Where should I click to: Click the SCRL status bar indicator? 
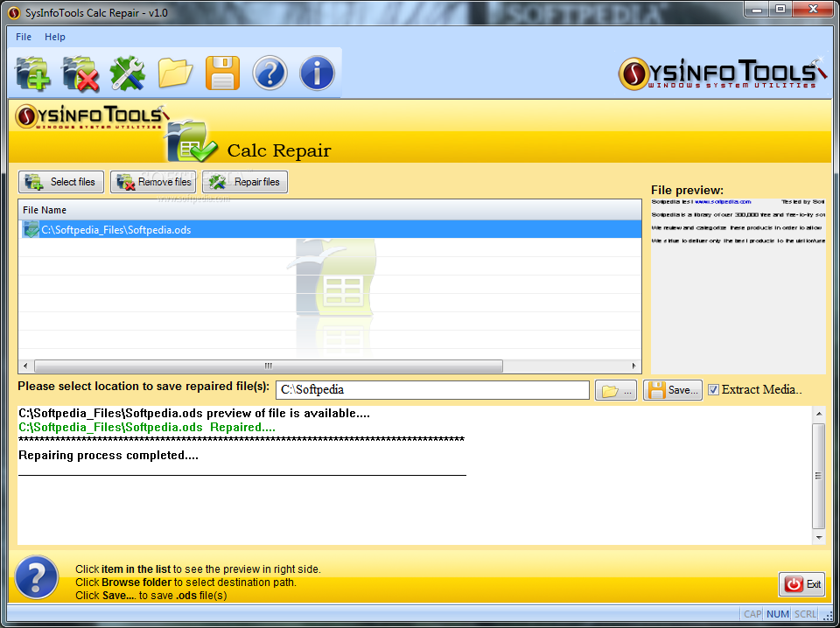[x=805, y=614]
